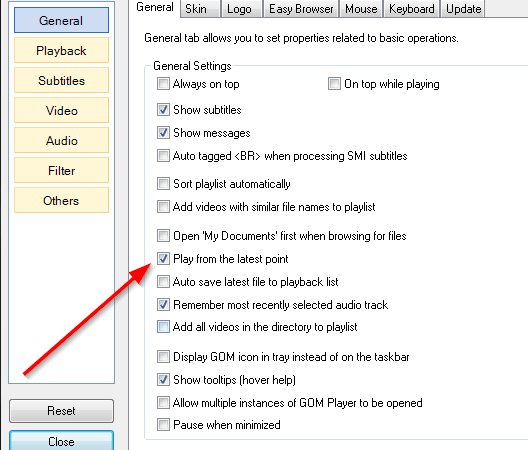
Task: Click the Reset button
Action: coord(61,411)
